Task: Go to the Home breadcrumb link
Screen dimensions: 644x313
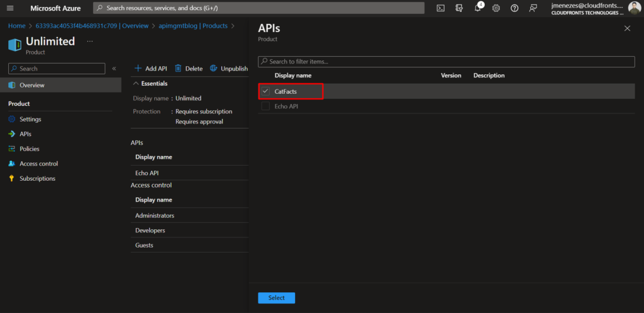Action: pos(17,26)
